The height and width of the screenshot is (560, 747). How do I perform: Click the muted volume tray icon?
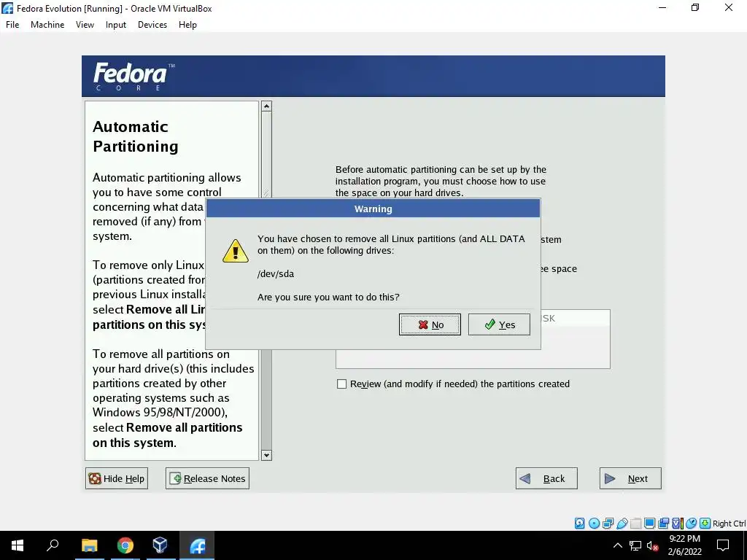[x=652, y=545]
